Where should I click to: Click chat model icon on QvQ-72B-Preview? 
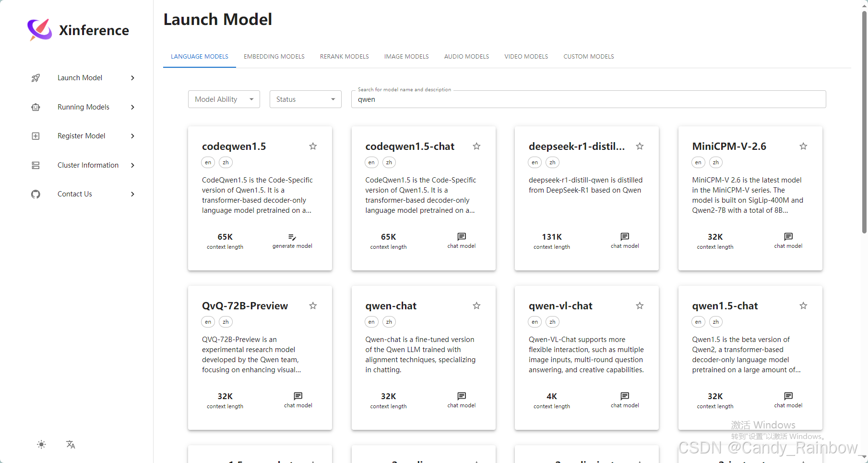298,396
